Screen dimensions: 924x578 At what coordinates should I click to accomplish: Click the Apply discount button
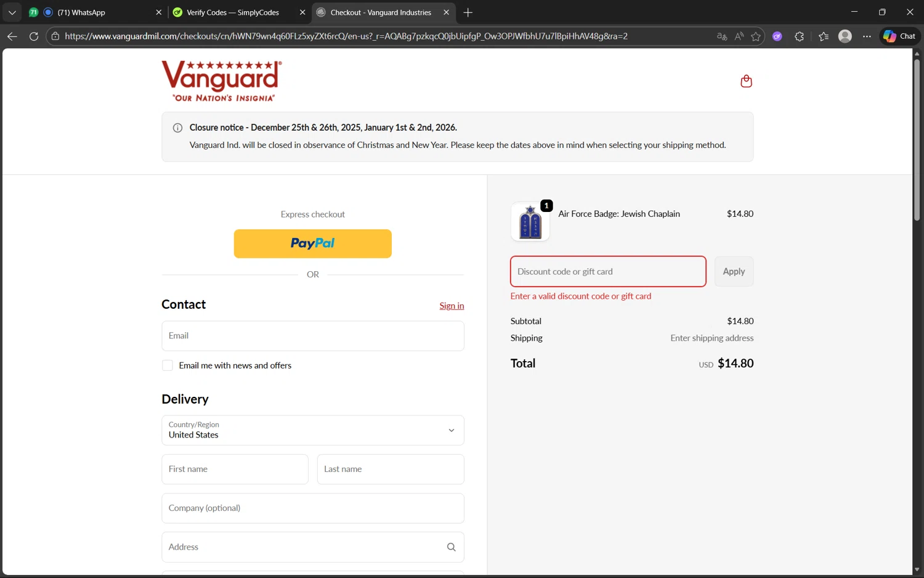coord(734,272)
